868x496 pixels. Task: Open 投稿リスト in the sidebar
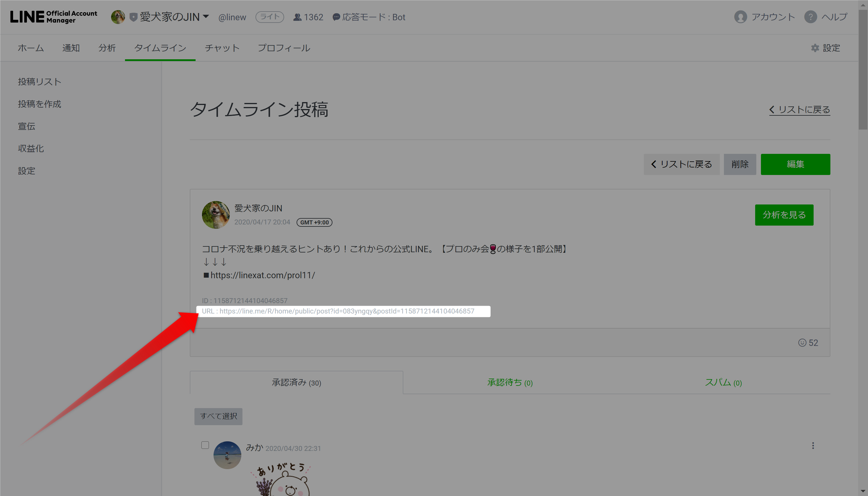pos(40,82)
